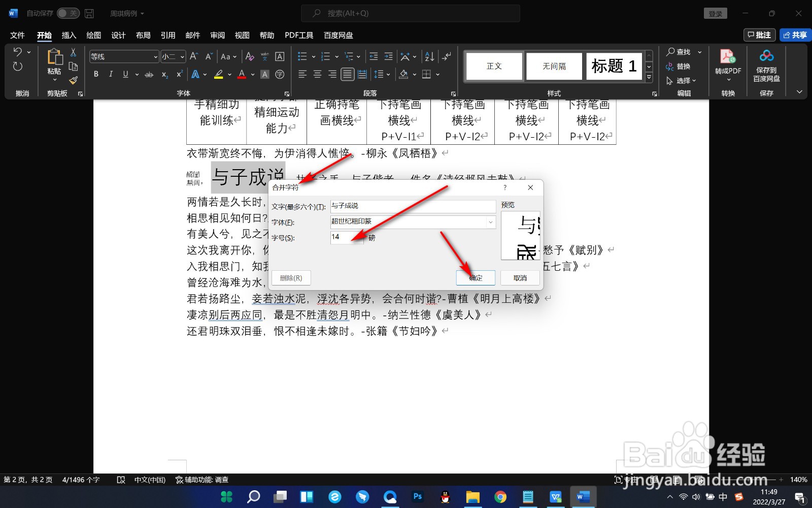
Task: Click the 批注 comments button
Action: [x=759, y=35]
